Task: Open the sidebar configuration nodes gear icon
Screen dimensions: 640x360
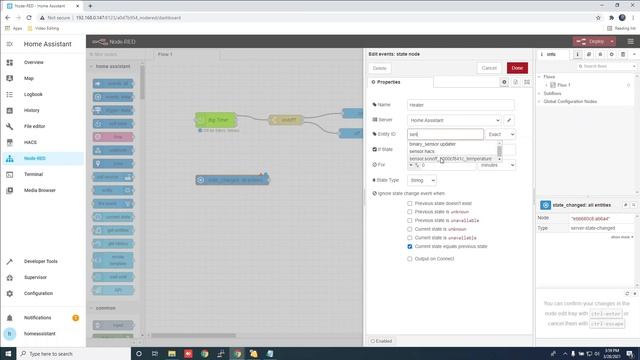Action: coord(611,54)
